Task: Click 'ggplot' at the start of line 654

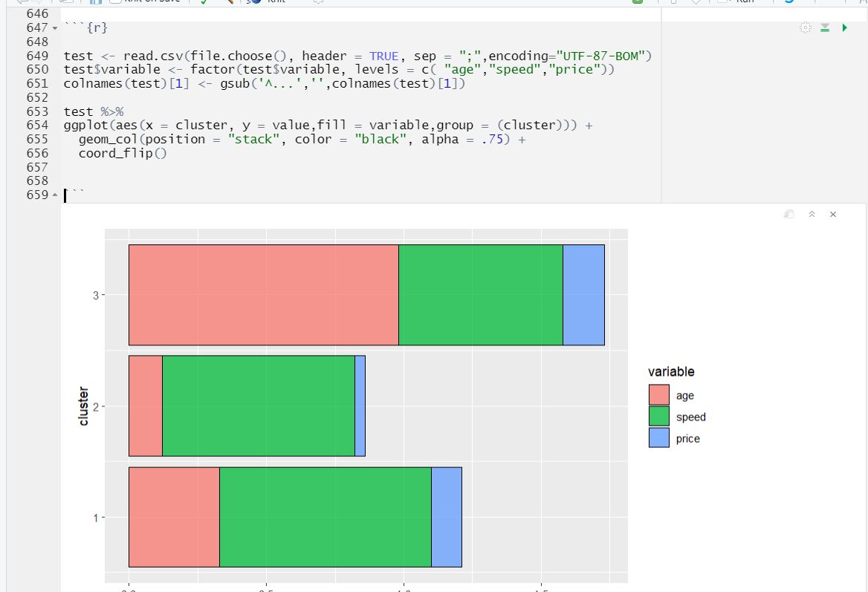Action: [x=85, y=126]
